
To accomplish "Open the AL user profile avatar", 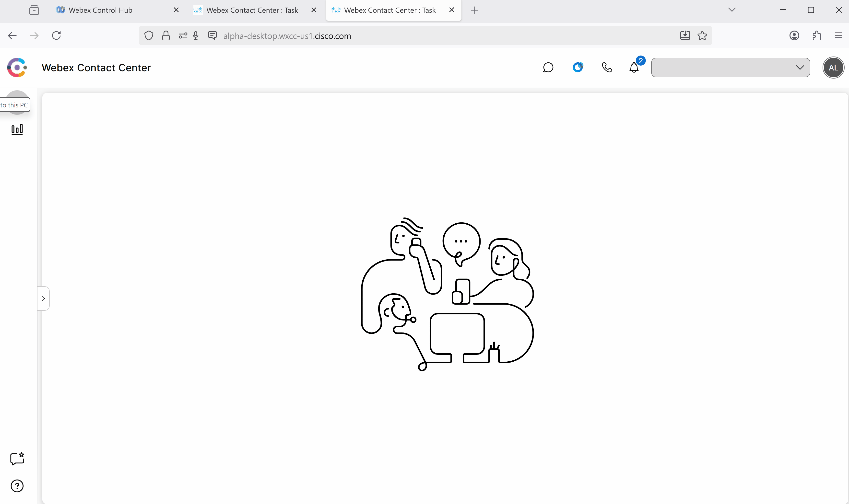I will point(833,68).
